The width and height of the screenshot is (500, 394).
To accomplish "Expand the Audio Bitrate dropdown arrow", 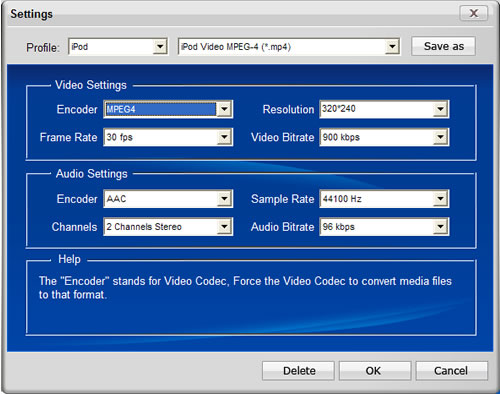I will pos(440,227).
